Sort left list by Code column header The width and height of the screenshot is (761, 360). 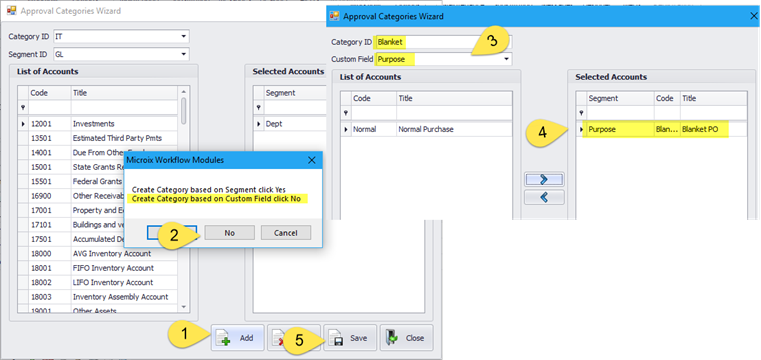tap(50, 93)
